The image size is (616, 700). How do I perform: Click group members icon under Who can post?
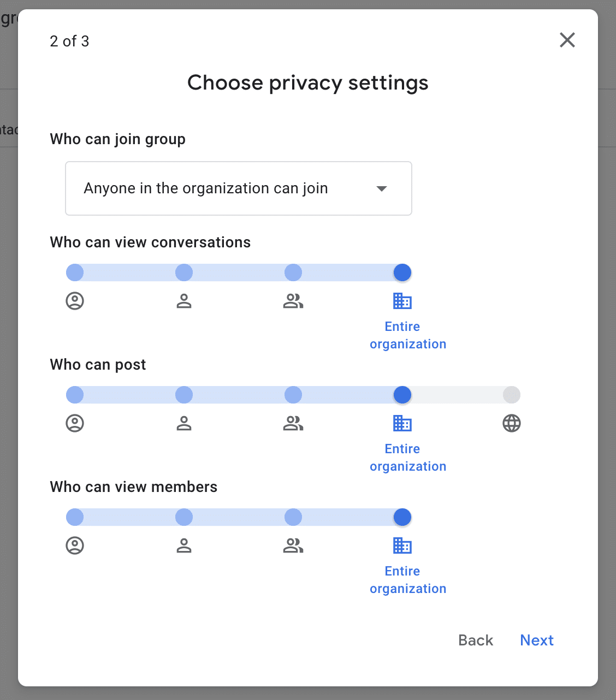293,423
